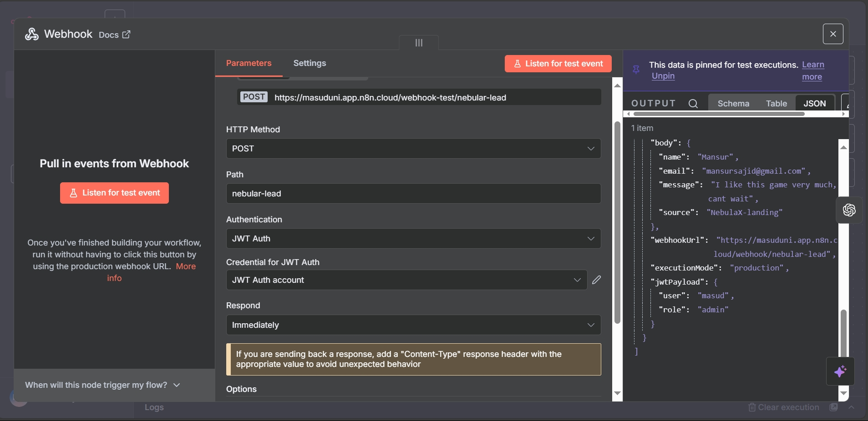
Task: Select the "admin" role value
Action: 713,310
